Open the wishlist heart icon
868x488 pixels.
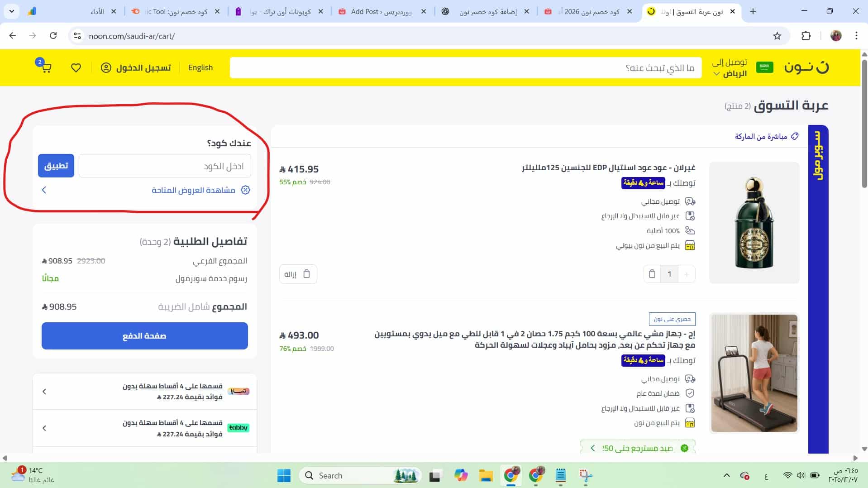tap(76, 67)
